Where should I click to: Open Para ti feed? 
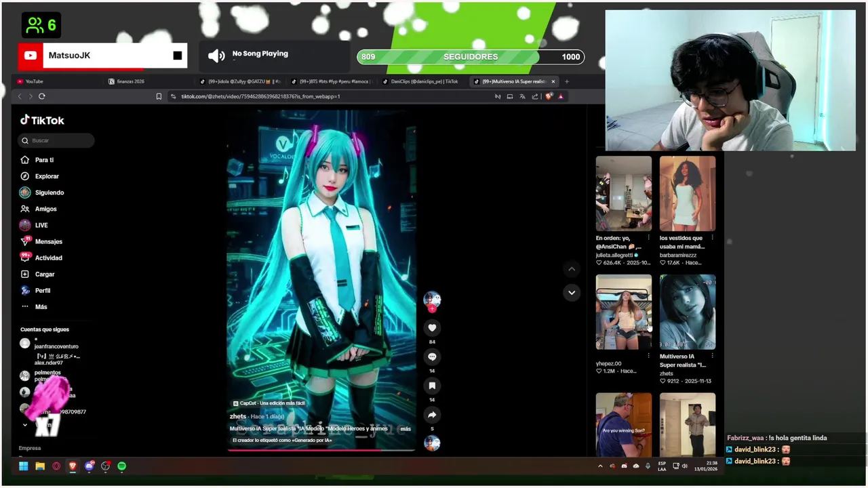37,160
